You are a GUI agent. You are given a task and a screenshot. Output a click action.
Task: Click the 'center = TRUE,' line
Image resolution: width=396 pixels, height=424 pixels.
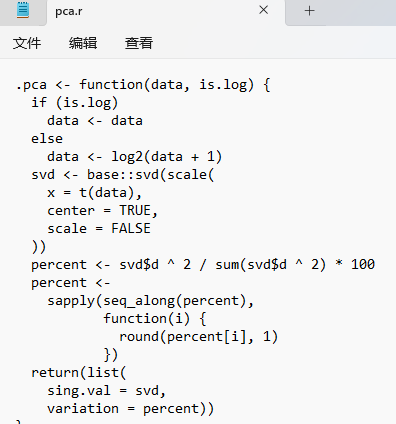point(102,211)
